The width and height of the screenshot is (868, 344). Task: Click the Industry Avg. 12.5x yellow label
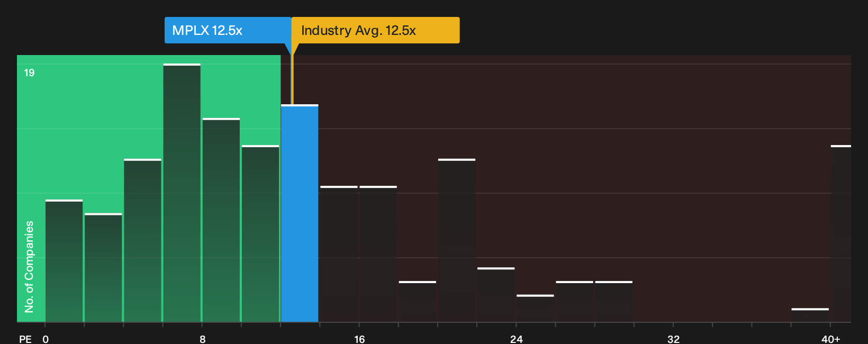click(375, 30)
